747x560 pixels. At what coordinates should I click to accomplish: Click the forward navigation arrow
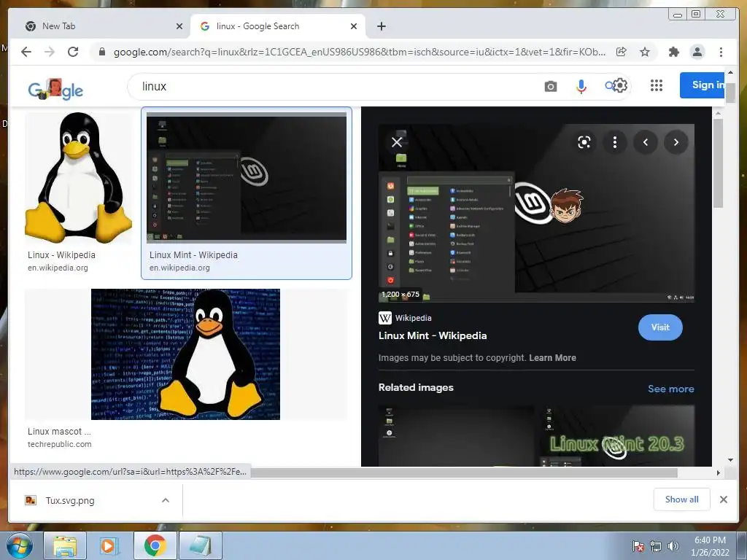tap(50, 52)
